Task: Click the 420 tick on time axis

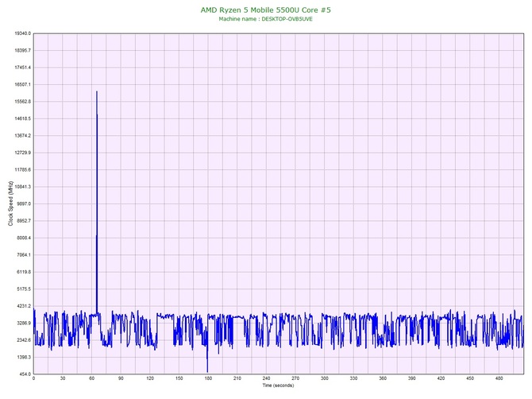Action: (441, 378)
